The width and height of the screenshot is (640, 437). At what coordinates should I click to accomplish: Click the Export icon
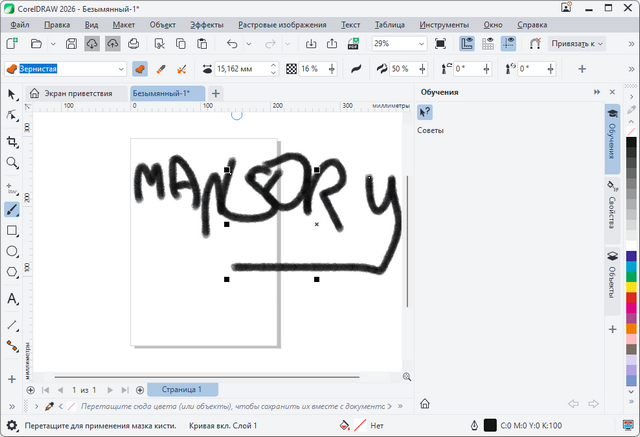332,44
